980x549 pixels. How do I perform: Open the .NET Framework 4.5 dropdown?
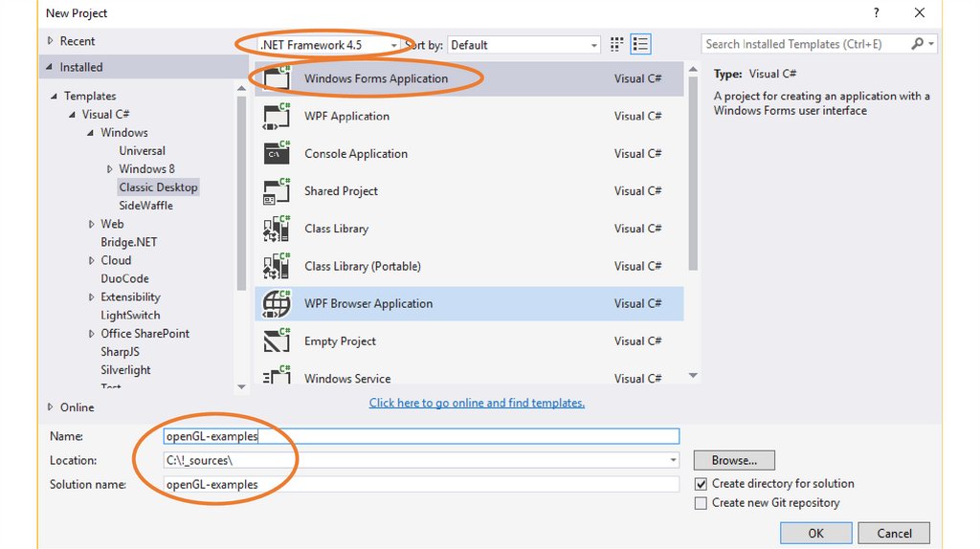point(329,45)
